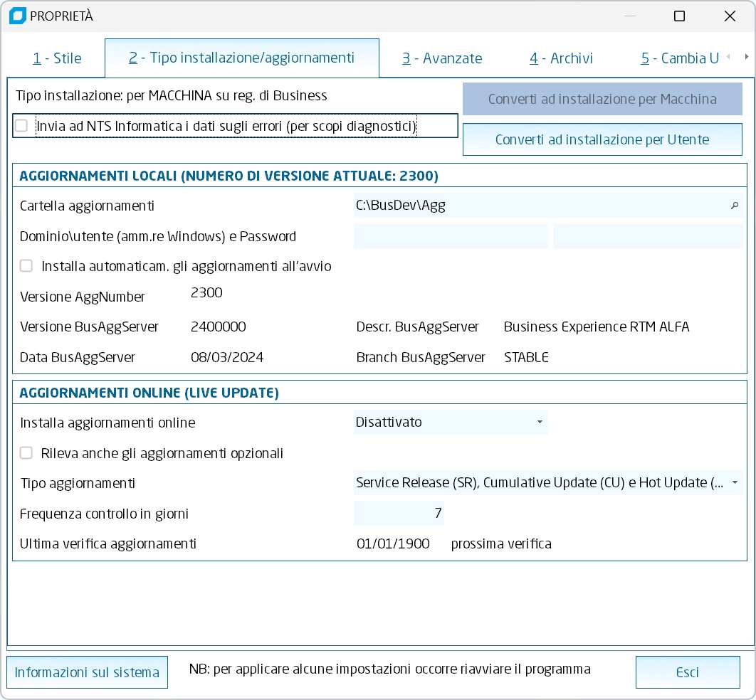Open the 3 - Avanzate tab
The width and height of the screenshot is (756, 700).
pyautogui.click(x=442, y=58)
